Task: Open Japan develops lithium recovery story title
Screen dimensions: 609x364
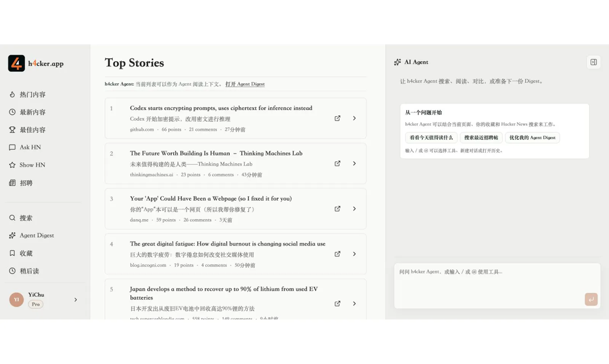Action: pyautogui.click(x=224, y=293)
